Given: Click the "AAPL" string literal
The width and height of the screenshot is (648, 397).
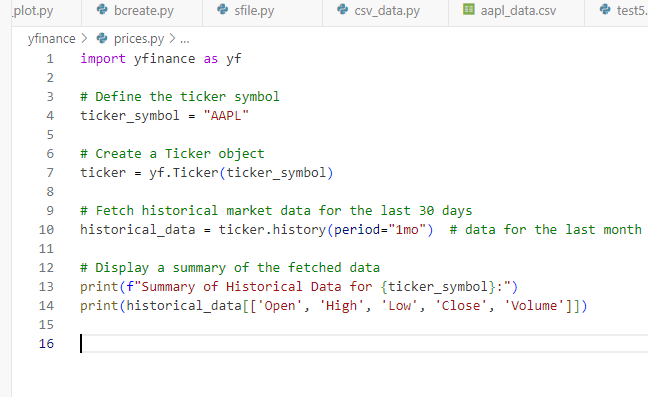Looking at the screenshot, I should click(226, 116).
